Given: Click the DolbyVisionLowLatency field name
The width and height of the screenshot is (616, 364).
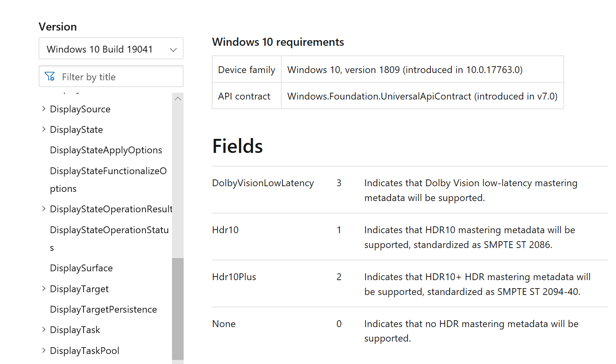Looking at the screenshot, I should 263,183.
